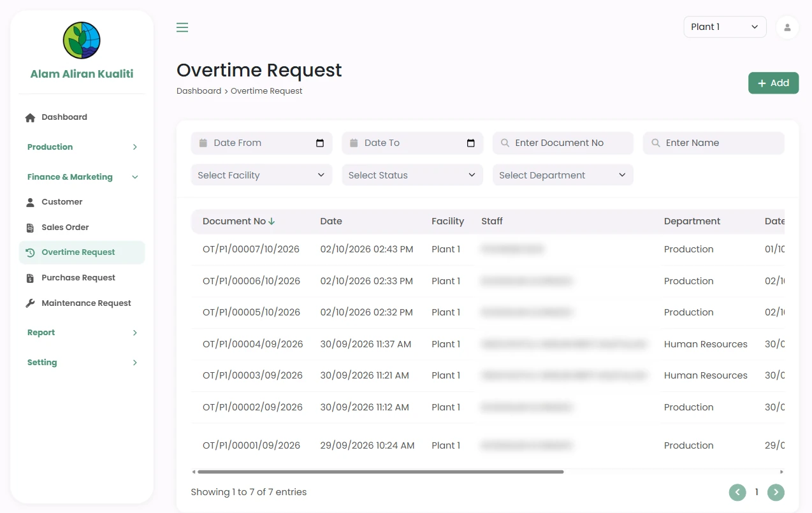This screenshot has width=812, height=513.
Task: Click the Overtime Request clock icon
Action: coord(30,252)
